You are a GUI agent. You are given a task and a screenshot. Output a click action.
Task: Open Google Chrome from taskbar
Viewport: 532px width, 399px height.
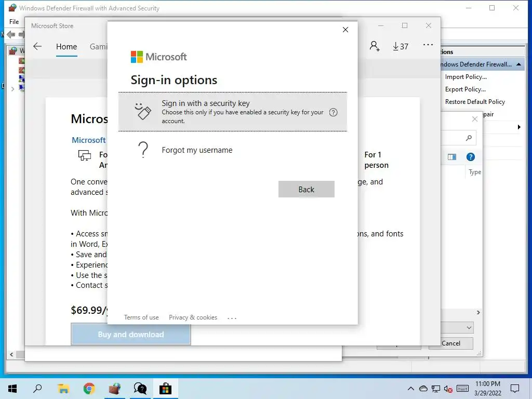(x=89, y=389)
